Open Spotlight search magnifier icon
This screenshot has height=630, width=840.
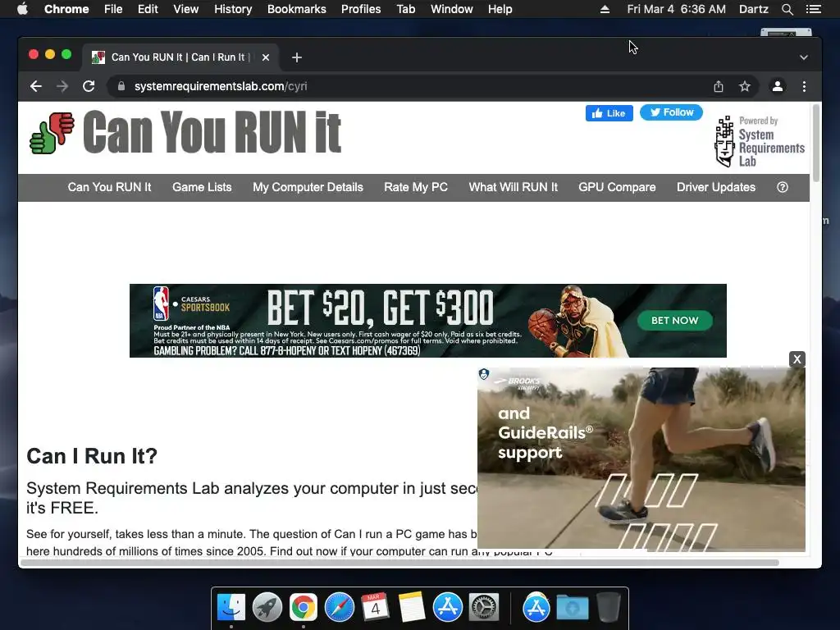coord(787,9)
